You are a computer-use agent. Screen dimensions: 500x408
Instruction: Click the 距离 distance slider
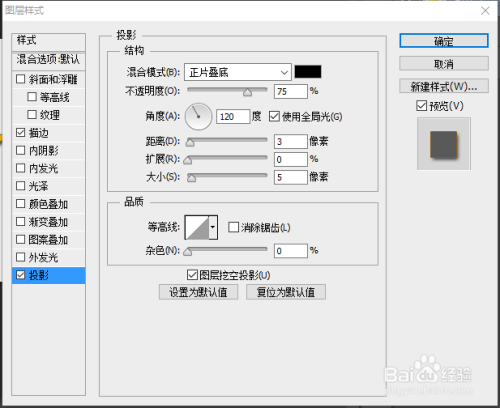227,141
